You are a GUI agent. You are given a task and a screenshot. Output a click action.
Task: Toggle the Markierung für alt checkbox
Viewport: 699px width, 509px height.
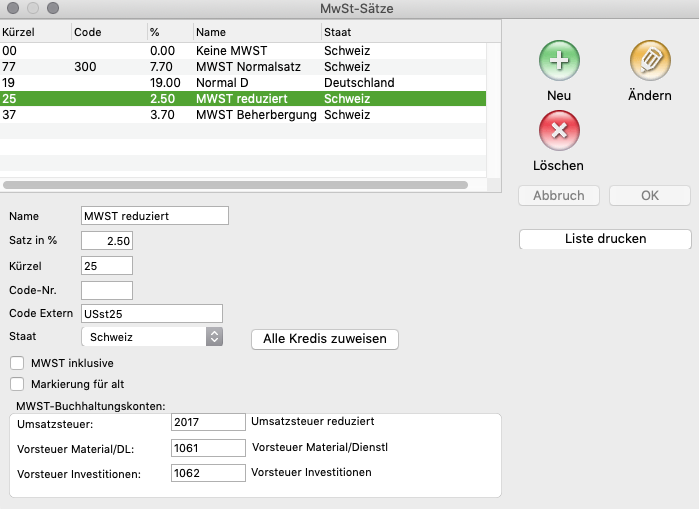[16, 383]
